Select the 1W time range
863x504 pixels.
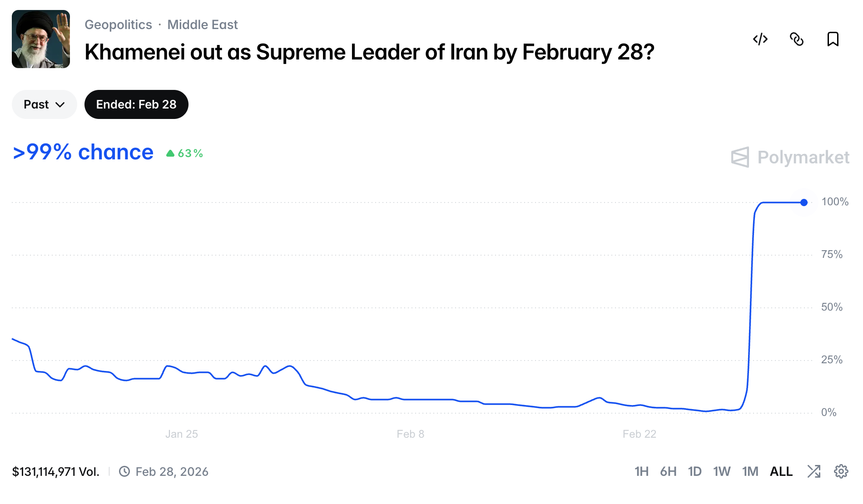[x=722, y=471]
